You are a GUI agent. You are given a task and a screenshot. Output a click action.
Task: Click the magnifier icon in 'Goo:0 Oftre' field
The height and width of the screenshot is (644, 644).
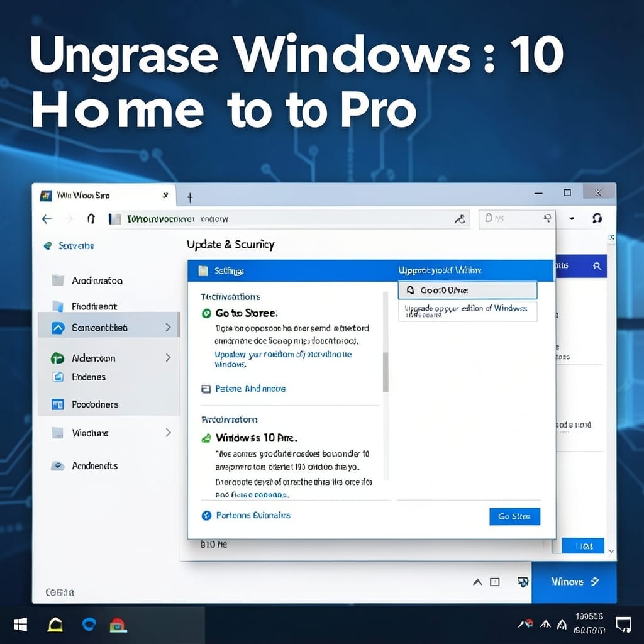tap(410, 291)
